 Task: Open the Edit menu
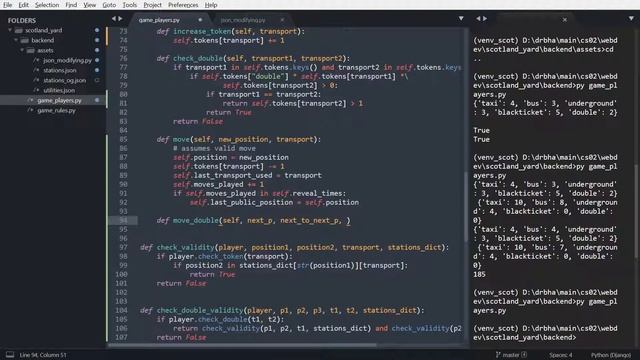pyautogui.click(x=24, y=5)
